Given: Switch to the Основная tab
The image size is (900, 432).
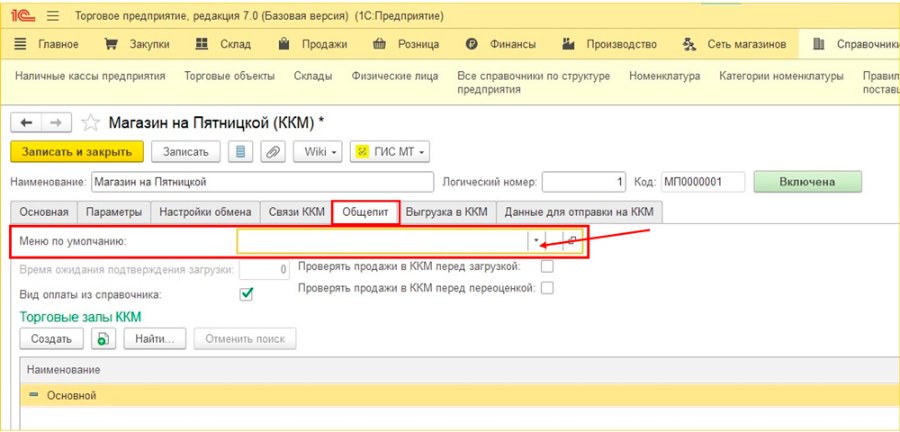Looking at the screenshot, I should [44, 212].
